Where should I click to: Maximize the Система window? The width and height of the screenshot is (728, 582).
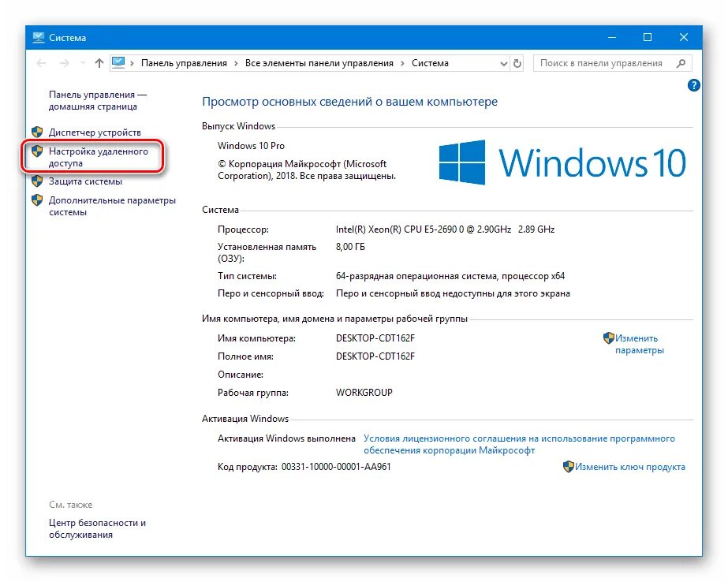click(648, 37)
